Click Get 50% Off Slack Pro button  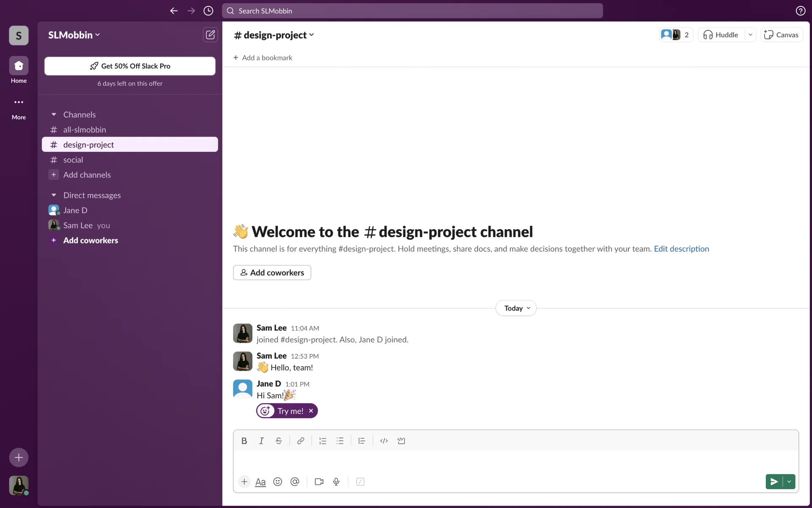(130, 66)
